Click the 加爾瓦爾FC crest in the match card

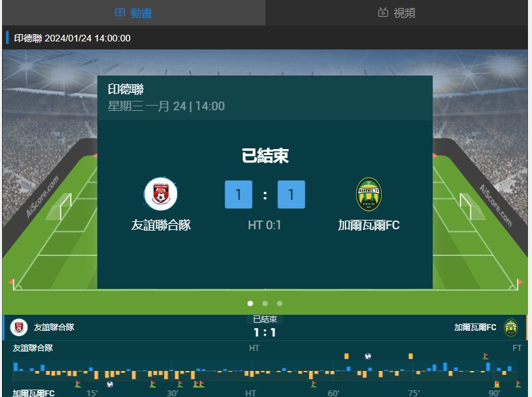coord(369,194)
